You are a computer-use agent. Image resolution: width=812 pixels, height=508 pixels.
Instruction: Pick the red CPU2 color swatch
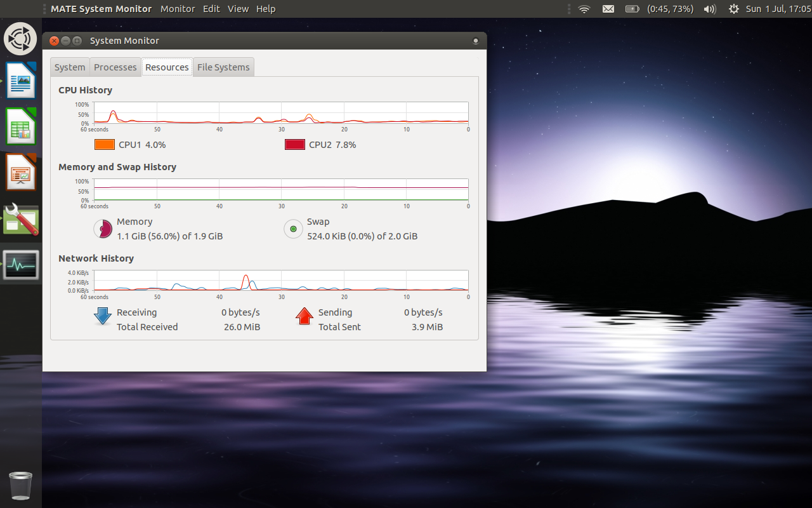point(295,145)
